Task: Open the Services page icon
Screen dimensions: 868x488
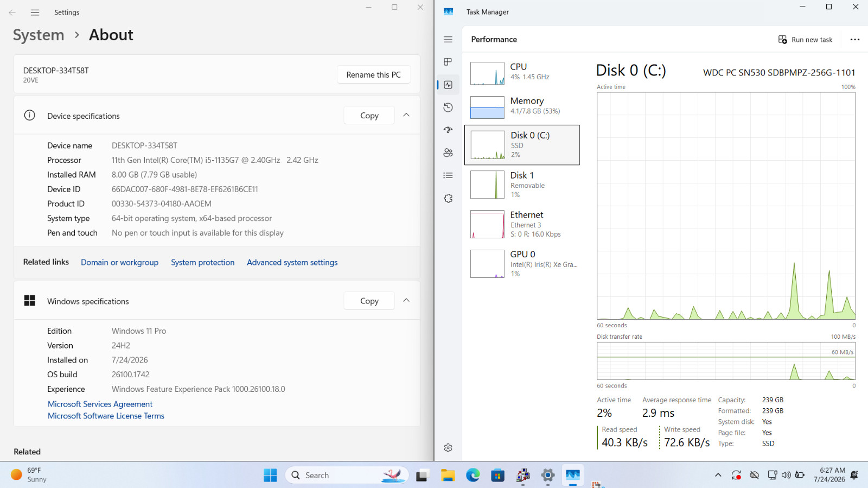Action: click(448, 199)
